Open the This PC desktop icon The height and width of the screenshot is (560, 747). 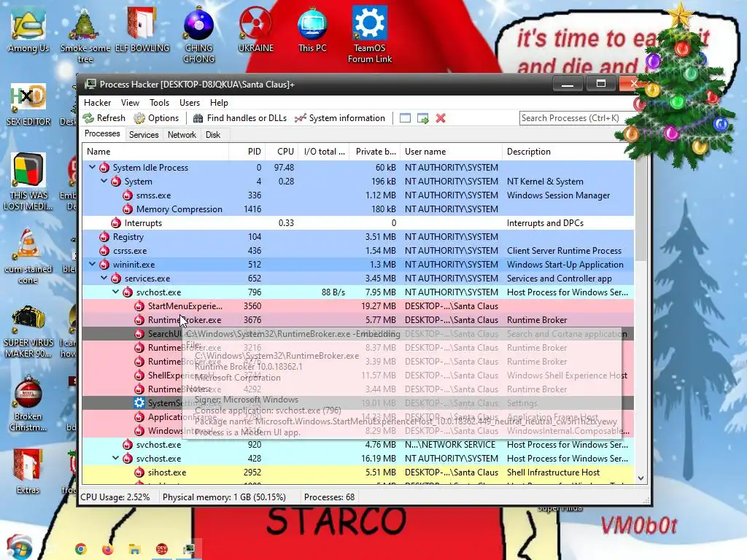point(312,31)
